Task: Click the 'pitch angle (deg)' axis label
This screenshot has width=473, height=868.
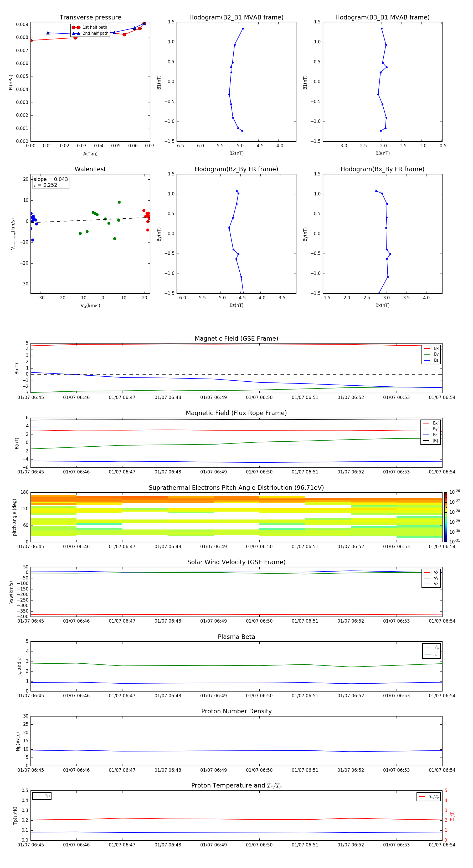Action: [14, 517]
